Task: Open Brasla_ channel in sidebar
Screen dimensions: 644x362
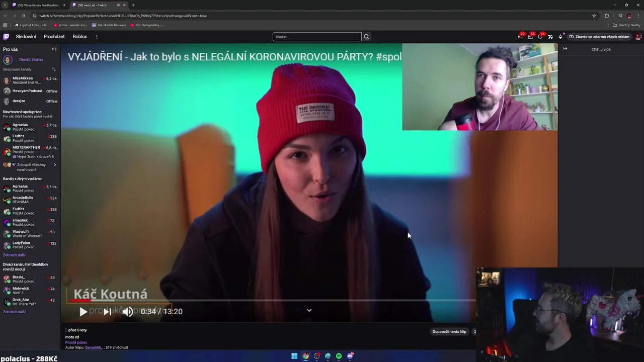Action: [x=30, y=279]
